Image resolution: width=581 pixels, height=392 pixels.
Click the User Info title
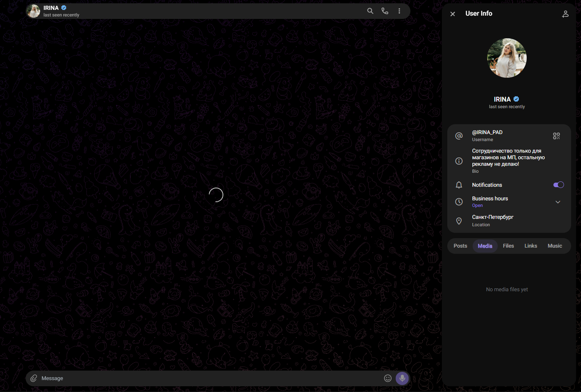pyautogui.click(x=479, y=14)
